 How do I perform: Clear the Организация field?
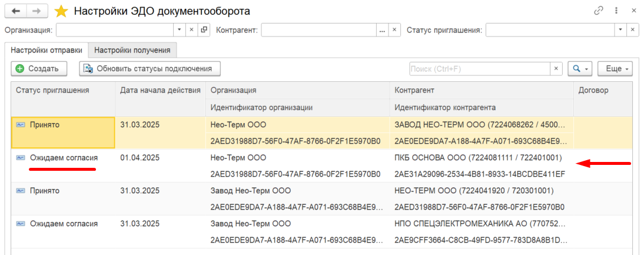(x=191, y=30)
